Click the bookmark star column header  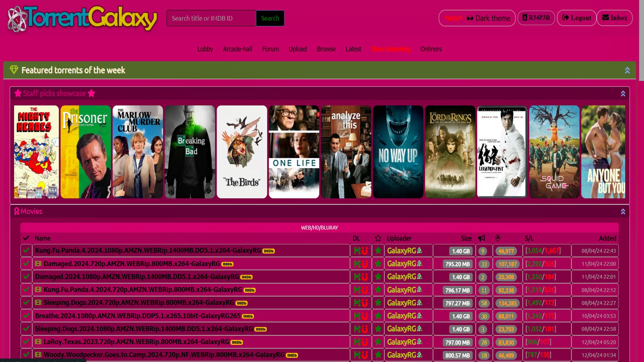(378, 238)
